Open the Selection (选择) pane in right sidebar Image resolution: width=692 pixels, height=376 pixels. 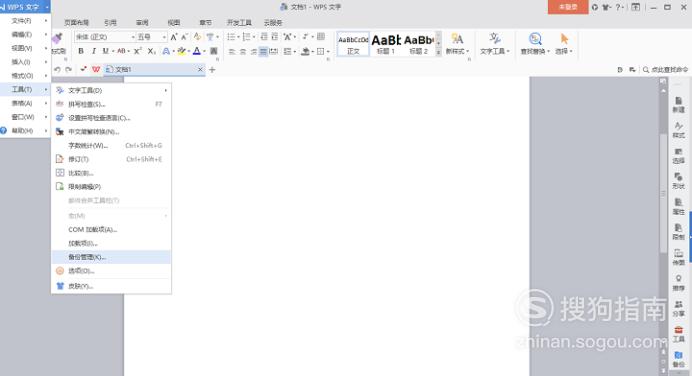[x=679, y=156]
